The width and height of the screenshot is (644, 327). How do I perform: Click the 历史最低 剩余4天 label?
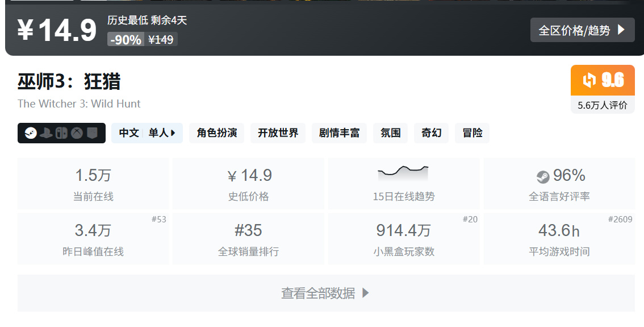point(147,20)
